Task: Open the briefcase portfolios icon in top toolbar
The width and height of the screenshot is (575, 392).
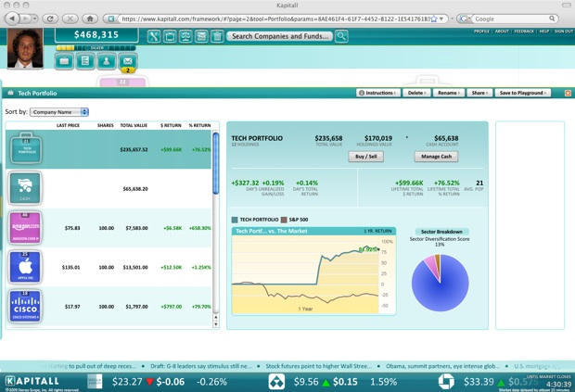Action: (x=170, y=36)
